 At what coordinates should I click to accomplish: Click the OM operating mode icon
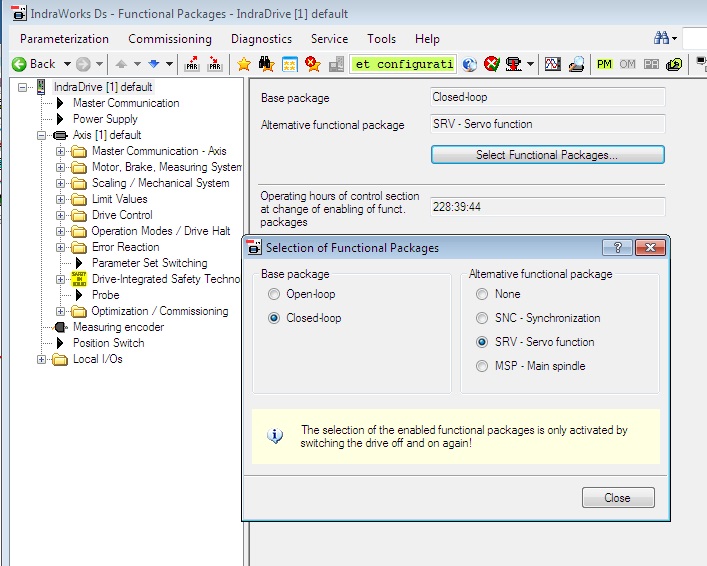(628, 64)
